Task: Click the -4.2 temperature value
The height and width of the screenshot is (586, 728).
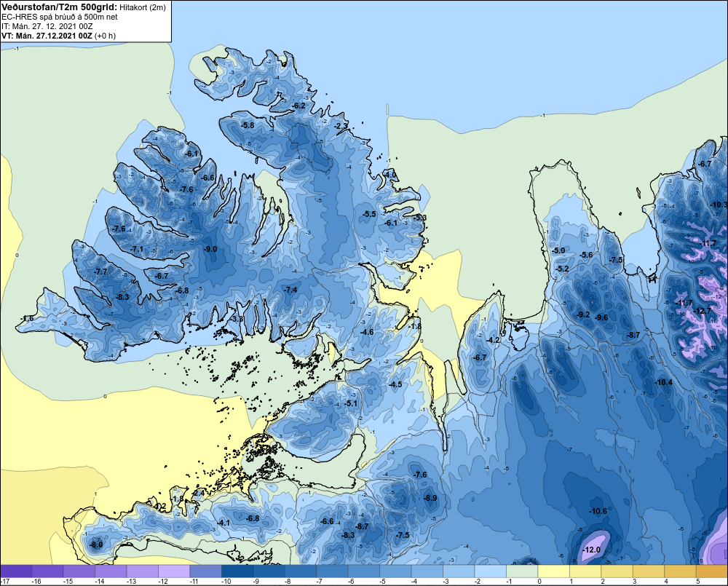Action: pos(493,340)
